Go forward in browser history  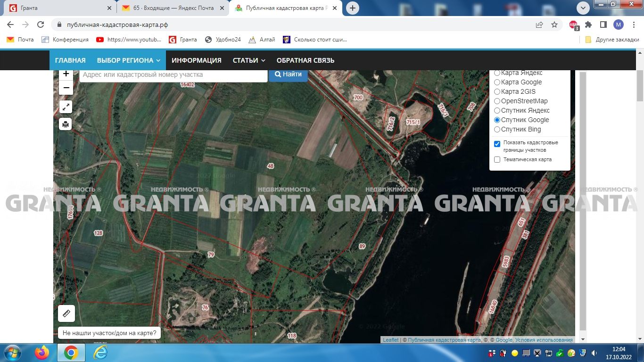coord(25,25)
